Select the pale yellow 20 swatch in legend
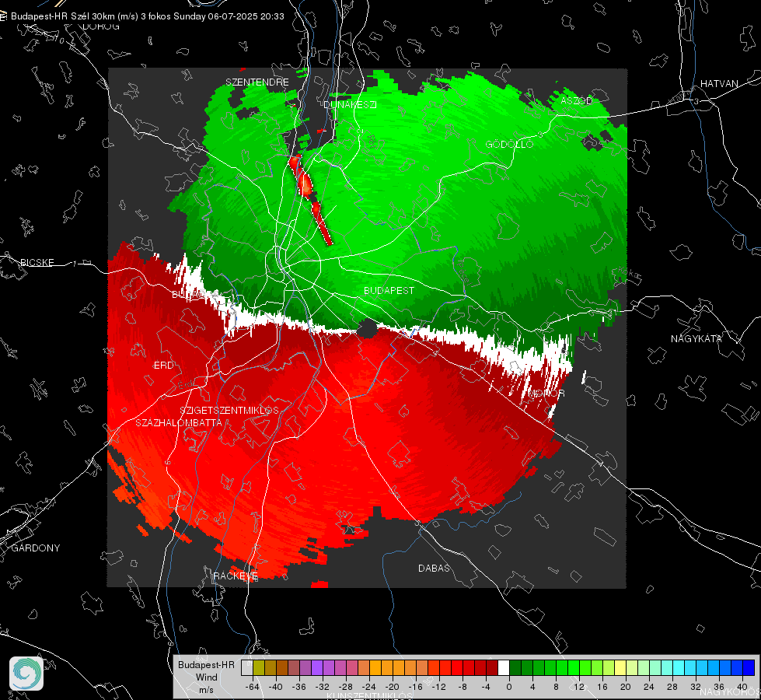 tap(620, 668)
